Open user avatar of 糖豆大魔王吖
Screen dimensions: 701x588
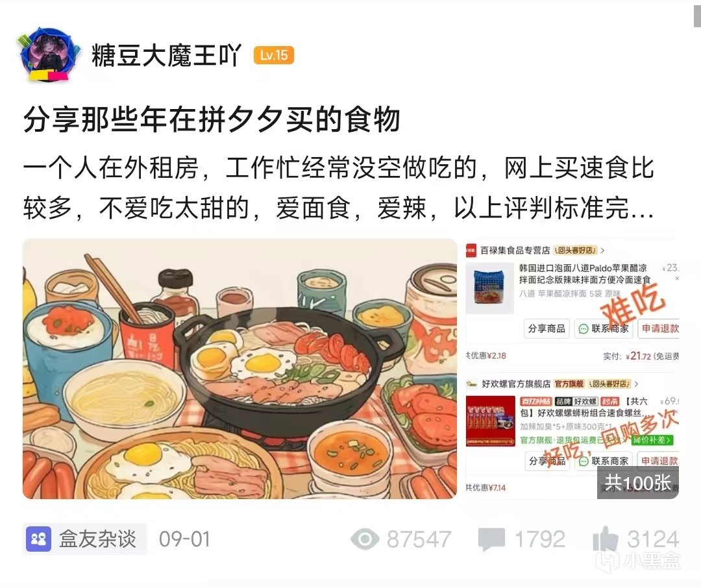(48, 55)
